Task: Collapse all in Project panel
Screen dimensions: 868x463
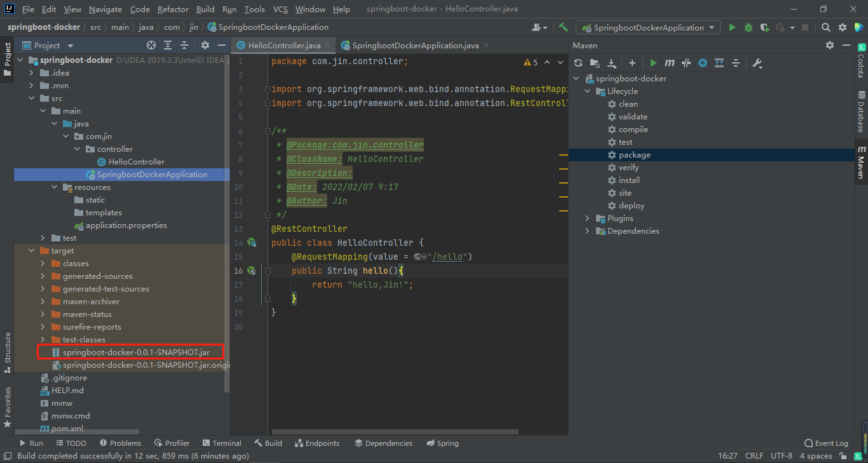Action: click(184, 45)
